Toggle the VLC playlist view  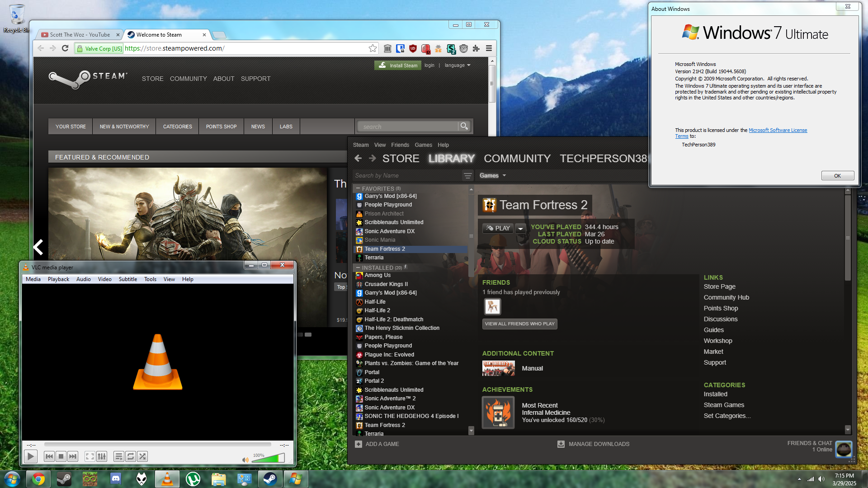click(x=119, y=456)
